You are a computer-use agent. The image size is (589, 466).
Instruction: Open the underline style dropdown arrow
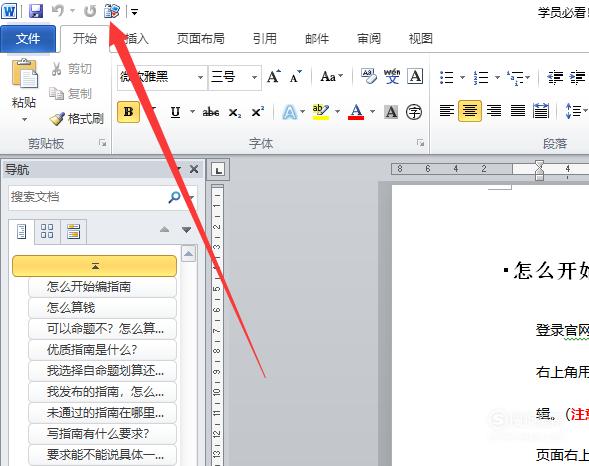click(193, 112)
